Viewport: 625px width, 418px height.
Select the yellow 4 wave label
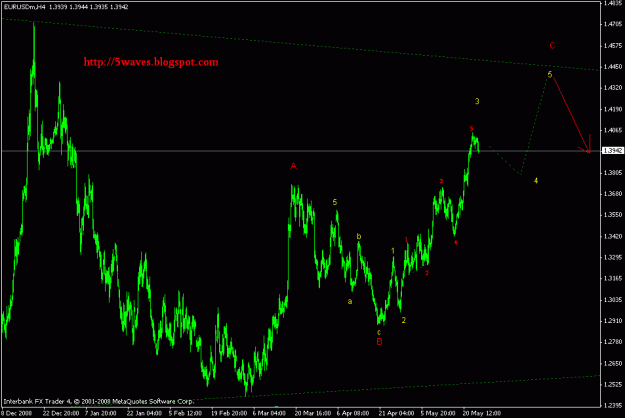click(536, 181)
